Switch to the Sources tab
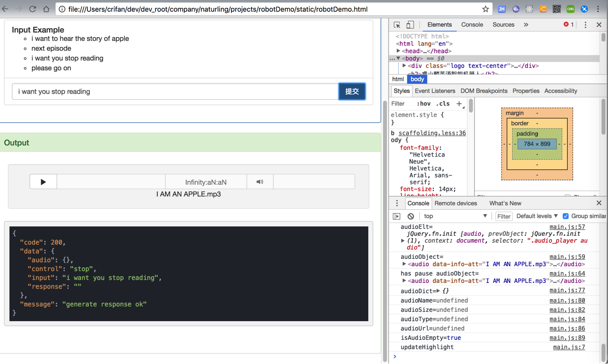The width and height of the screenshot is (608, 364). click(503, 25)
